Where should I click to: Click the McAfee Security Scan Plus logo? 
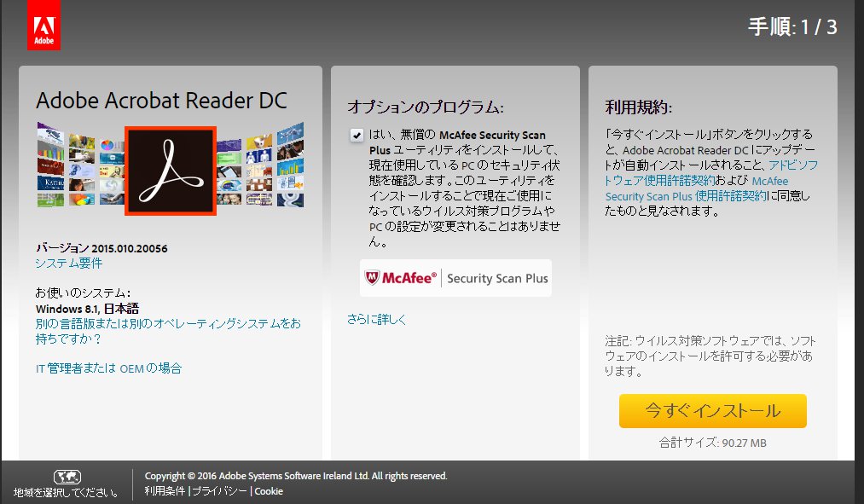(455, 278)
